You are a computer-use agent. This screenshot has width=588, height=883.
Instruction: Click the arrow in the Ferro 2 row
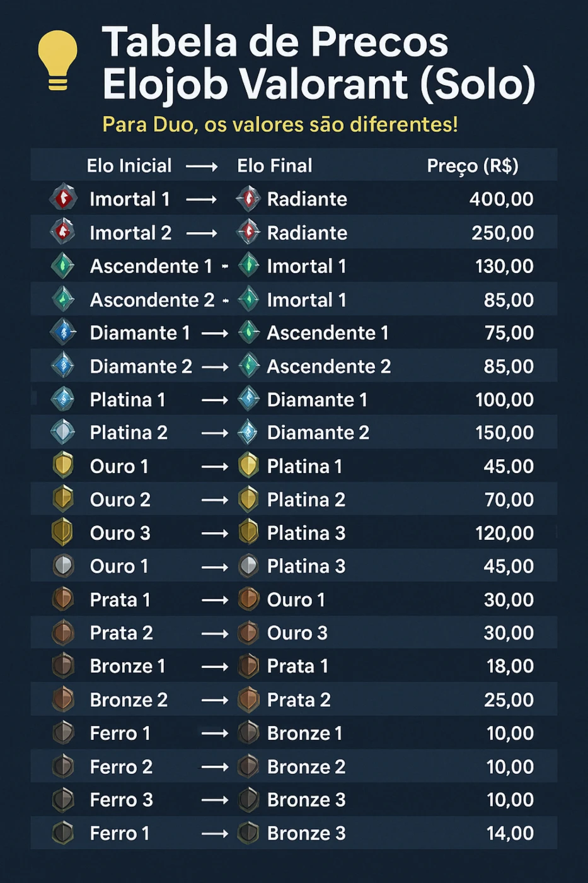[x=215, y=767]
